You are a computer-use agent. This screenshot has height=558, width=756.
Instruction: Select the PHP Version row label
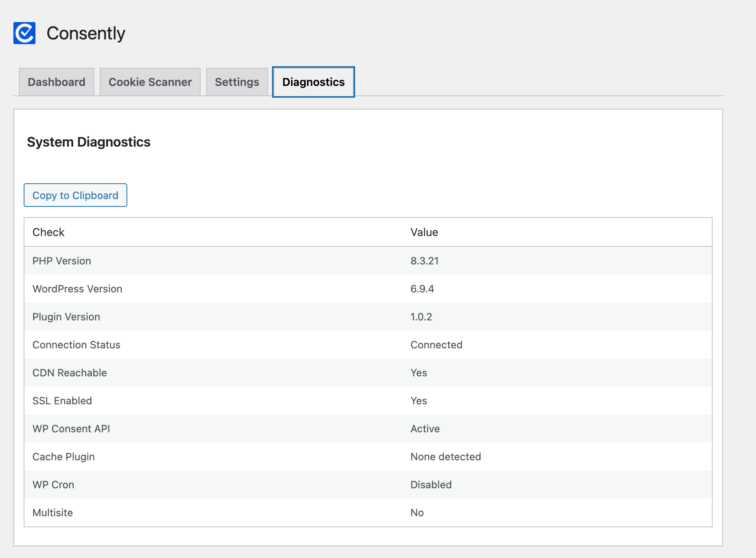pos(61,261)
